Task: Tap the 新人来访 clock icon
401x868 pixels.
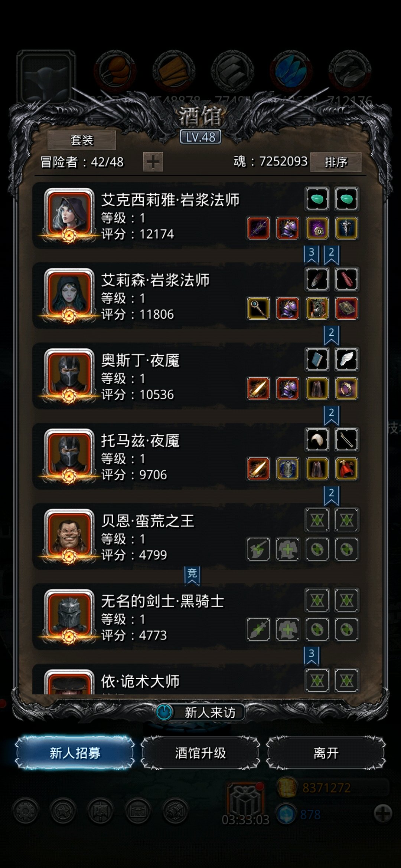Action: [x=164, y=712]
